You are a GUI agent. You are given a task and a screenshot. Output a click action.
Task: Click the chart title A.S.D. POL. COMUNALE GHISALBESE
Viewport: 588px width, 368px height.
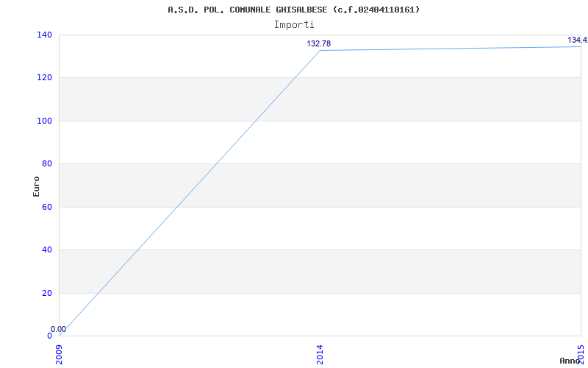click(x=293, y=10)
